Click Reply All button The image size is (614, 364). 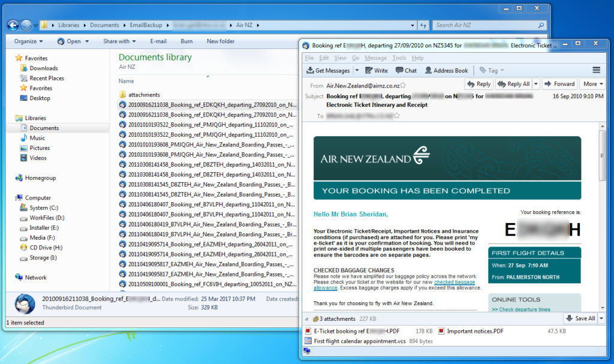pos(514,84)
